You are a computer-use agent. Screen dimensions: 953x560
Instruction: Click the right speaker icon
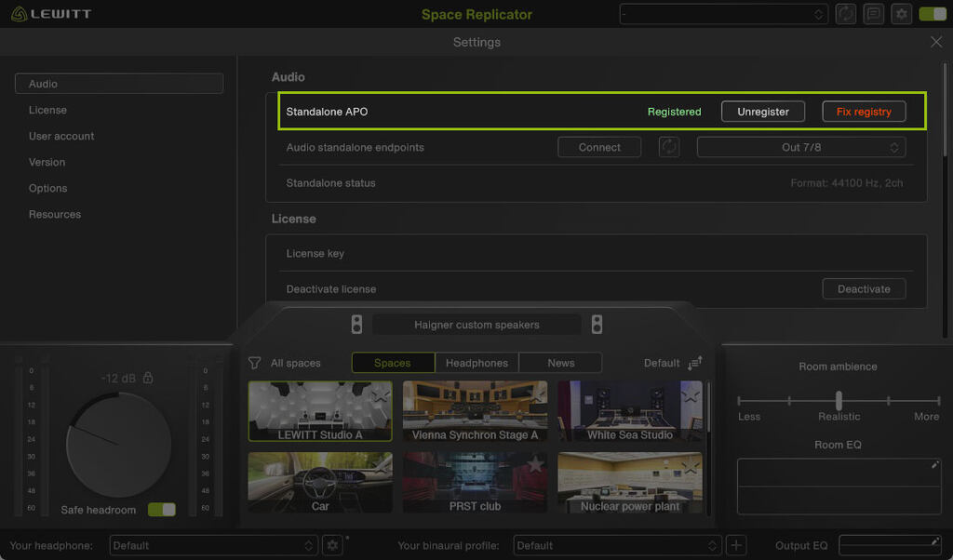point(597,325)
